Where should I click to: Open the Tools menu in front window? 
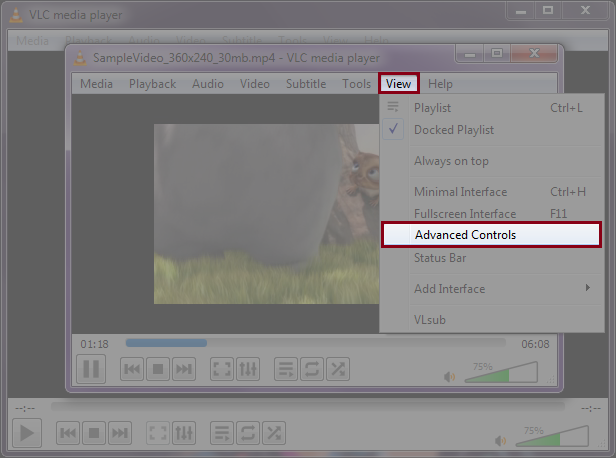(356, 84)
